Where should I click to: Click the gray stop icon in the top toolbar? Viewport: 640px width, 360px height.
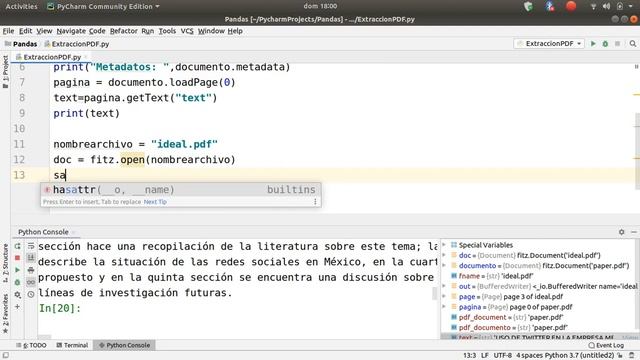point(618,44)
